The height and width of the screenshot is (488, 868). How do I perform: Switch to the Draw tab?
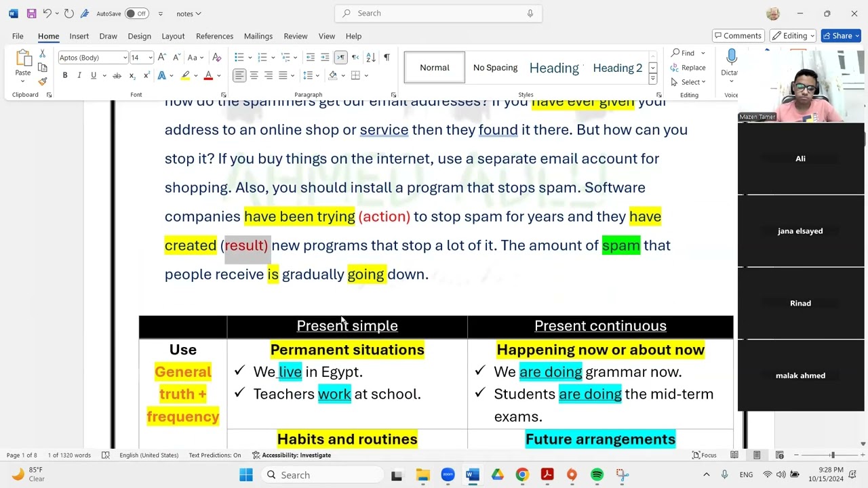point(108,36)
